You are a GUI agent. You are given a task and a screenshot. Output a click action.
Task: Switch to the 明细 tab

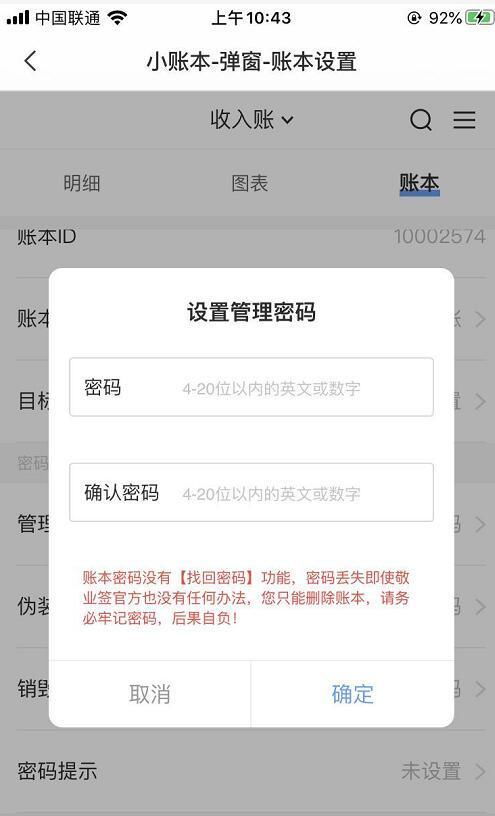pos(82,183)
